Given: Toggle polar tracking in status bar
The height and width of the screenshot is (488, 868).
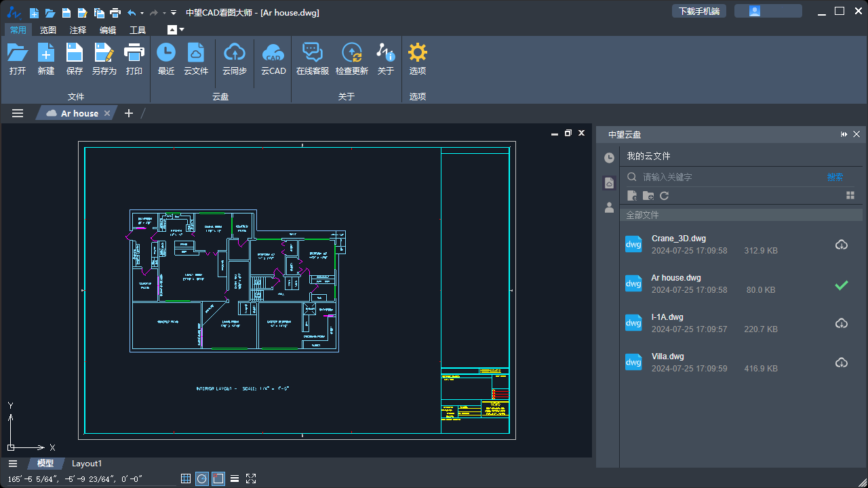Looking at the screenshot, I should 202,479.
